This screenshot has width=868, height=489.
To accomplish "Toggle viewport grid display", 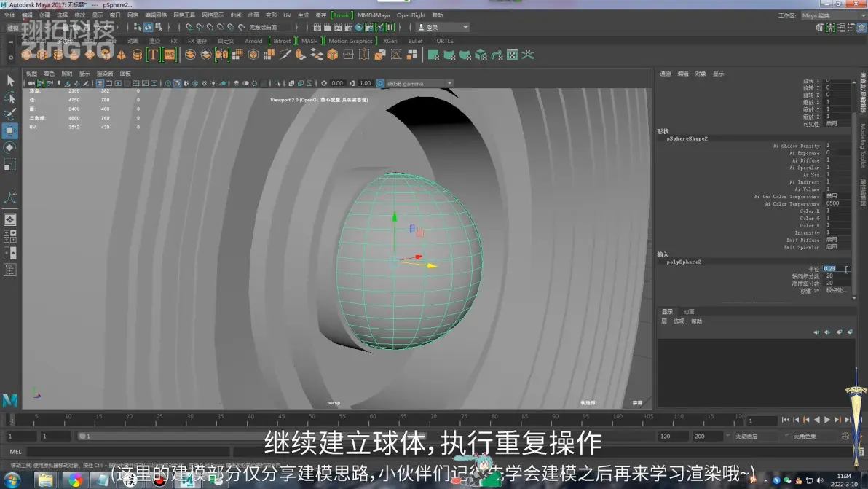I will (x=100, y=84).
